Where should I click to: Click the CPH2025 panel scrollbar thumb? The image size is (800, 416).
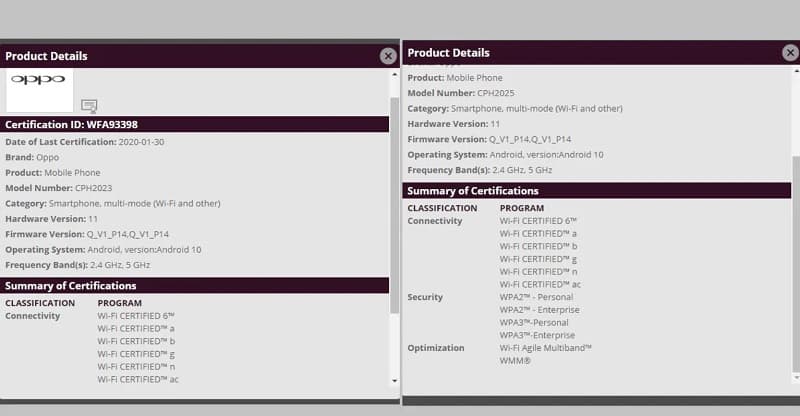796,264
